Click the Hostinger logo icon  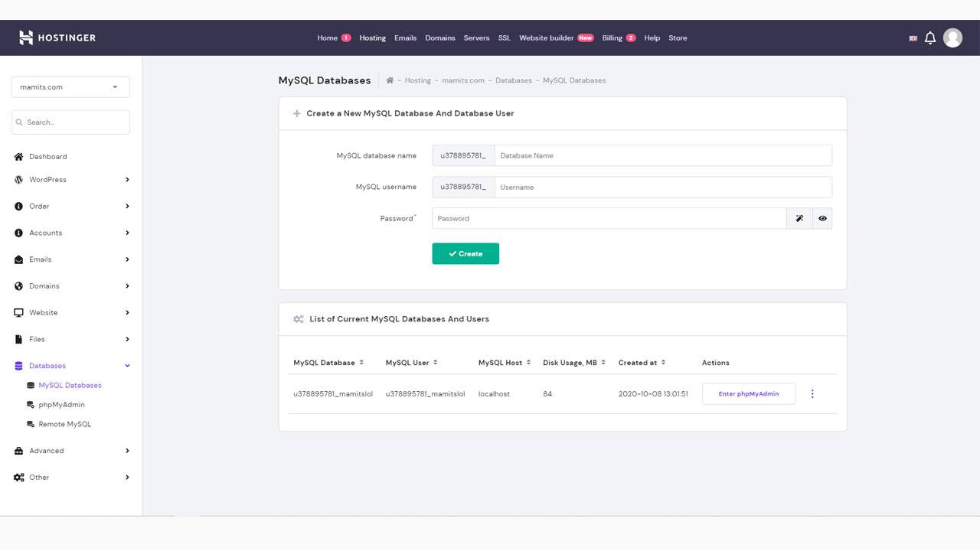coord(26,37)
